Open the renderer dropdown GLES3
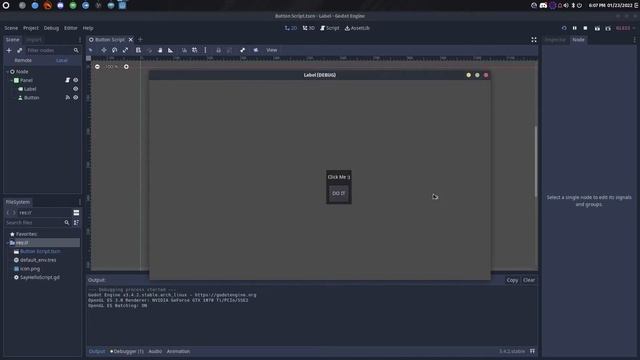This screenshot has height=360, width=640. point(625,28)
